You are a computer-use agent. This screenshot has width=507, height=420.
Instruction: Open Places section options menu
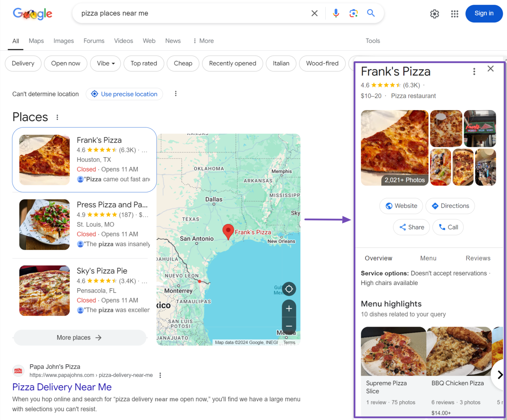pyautogui.click(x=57, y=117)
